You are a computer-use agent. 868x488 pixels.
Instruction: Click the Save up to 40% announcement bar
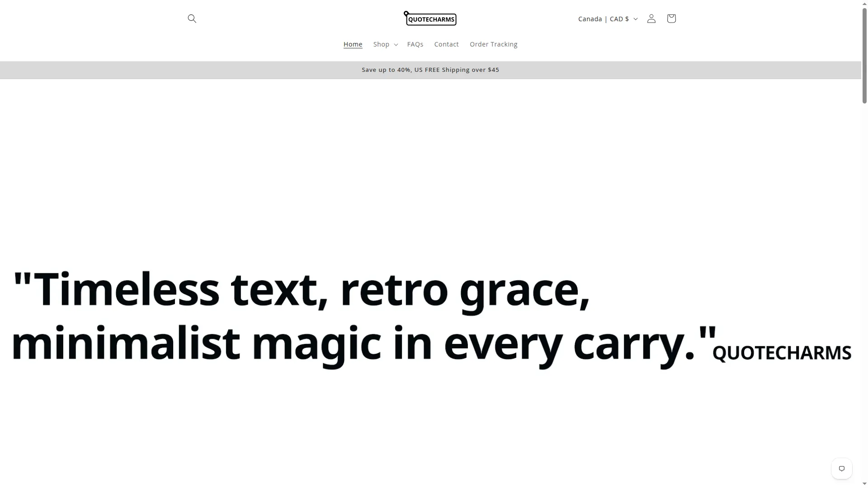(430, 70)
